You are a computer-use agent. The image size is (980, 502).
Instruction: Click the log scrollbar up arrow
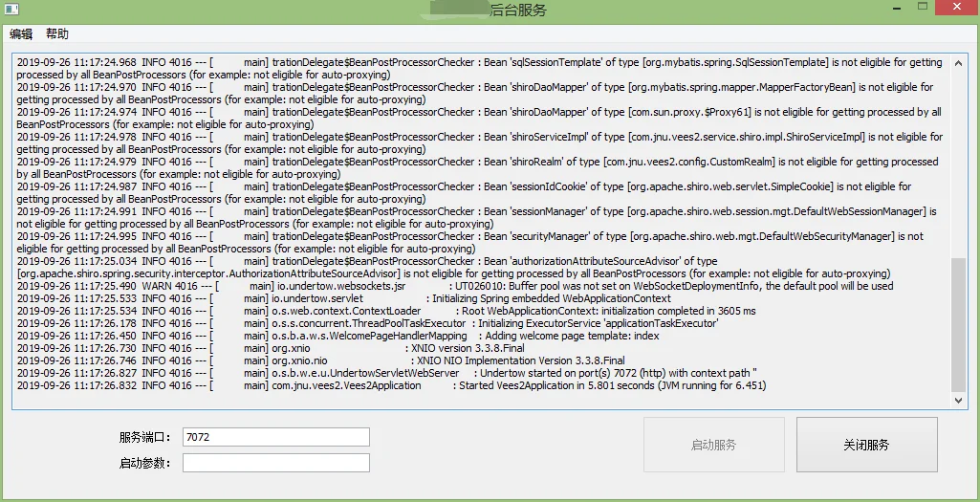(x=958, y=62)
